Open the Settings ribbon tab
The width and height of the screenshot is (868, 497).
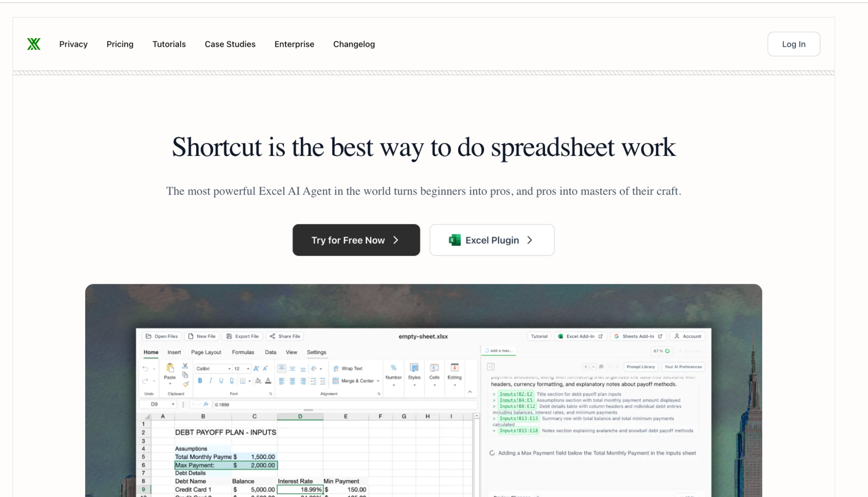tap(317, 352)
